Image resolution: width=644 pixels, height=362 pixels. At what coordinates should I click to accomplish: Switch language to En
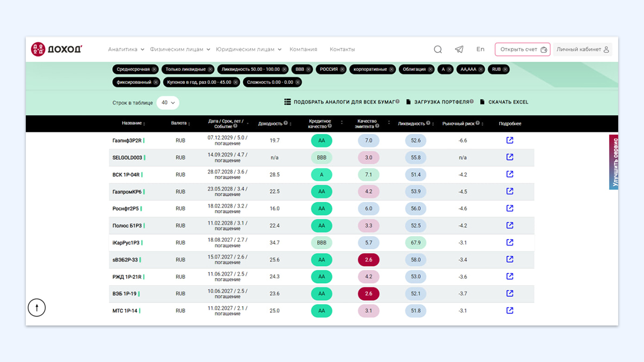pyautogui.click(x=480, y=49)
